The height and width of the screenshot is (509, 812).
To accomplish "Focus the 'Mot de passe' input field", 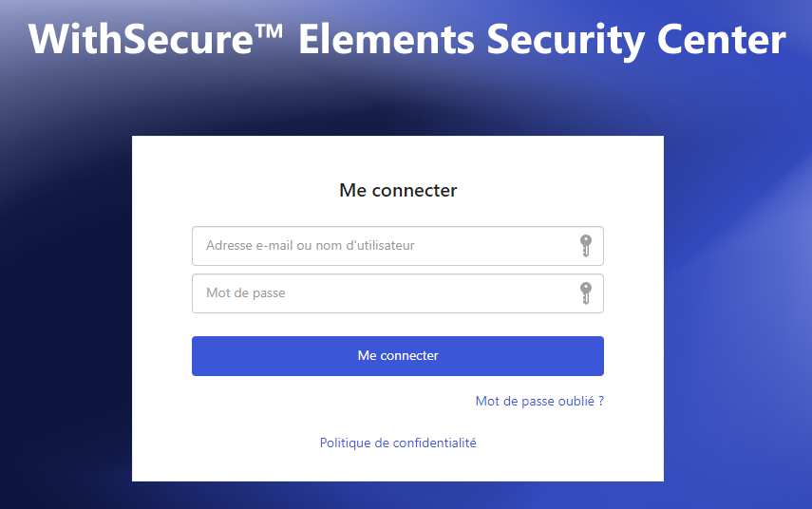I will (x=398, y=293).
